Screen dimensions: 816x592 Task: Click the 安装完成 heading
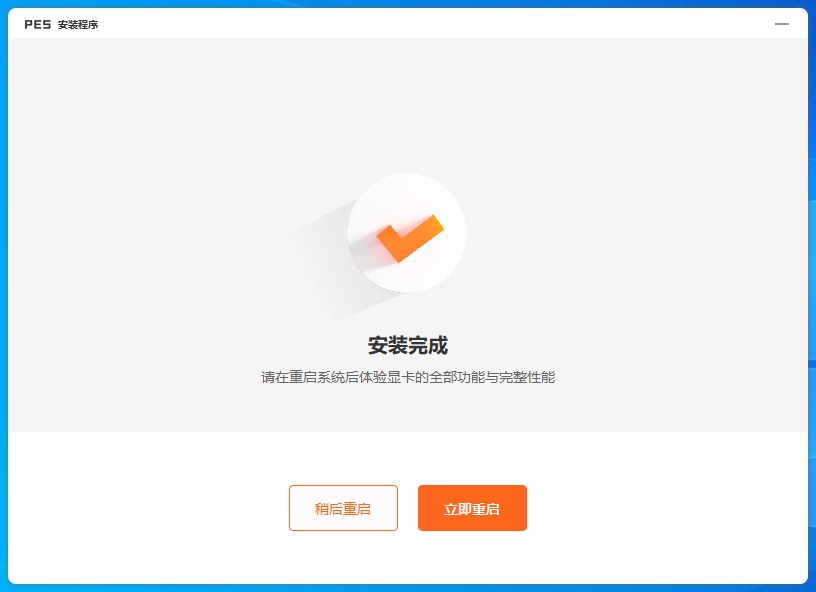pyautogui.click(x=407, y=345)
